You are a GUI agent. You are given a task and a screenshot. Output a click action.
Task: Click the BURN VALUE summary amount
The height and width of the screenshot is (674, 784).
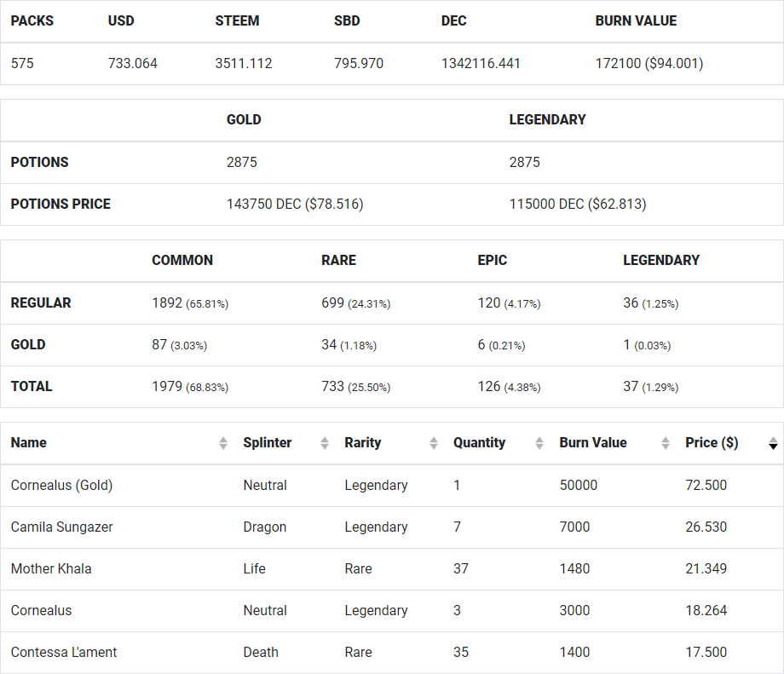click(x=649, y=64)
